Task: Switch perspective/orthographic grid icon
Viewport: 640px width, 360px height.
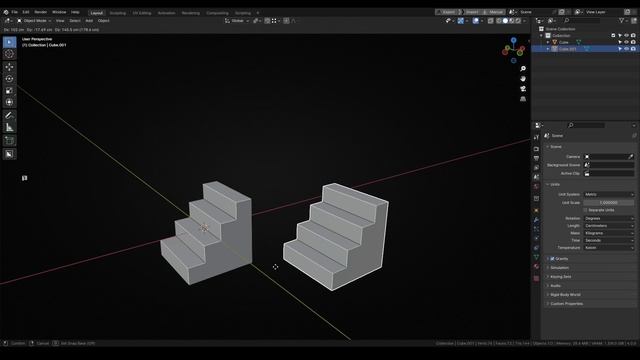Action: (x=523, y=99)
